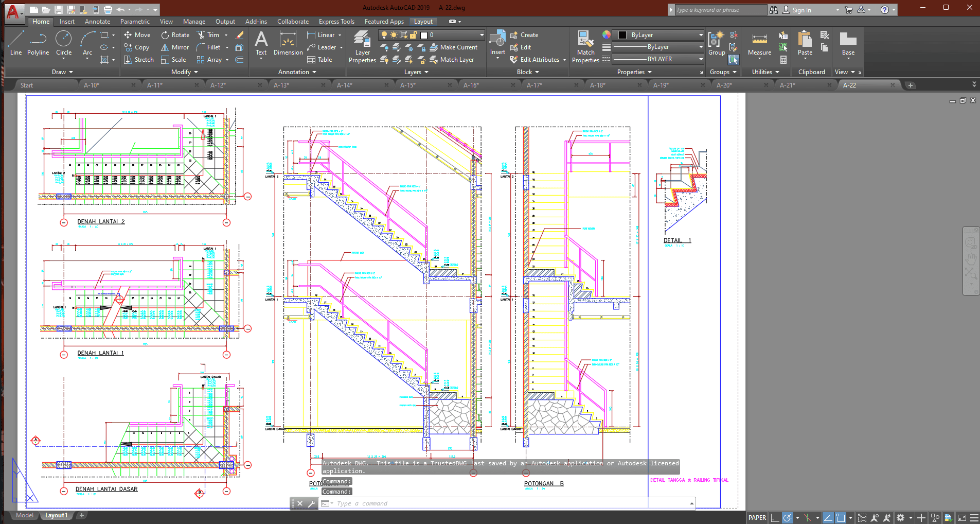Click Sign In link
The image size is (980, 524).
[801, 10]
